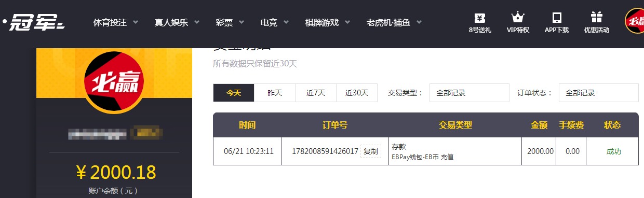Expand the 电竞 menu arrow
Image resolution: width=644 pixels, height=198 pixels.
point(286,22)
